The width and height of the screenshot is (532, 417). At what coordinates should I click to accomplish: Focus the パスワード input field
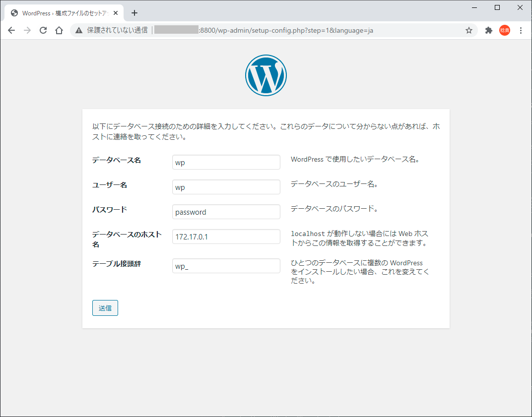pos(226,212)
